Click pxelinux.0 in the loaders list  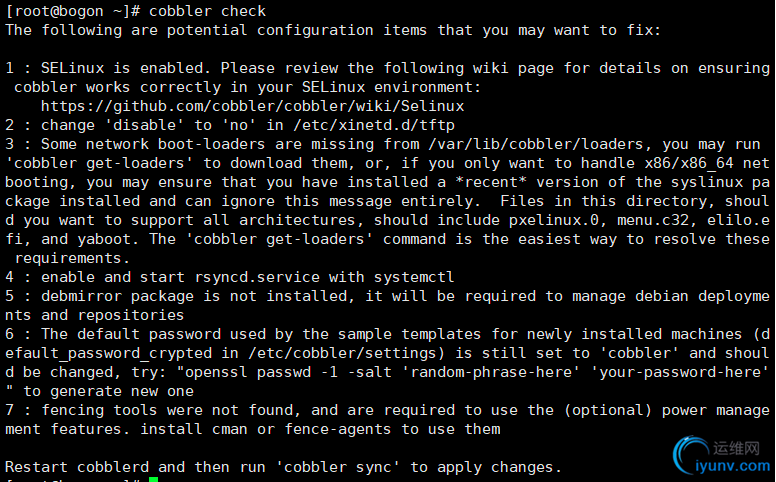click(554, 220)
